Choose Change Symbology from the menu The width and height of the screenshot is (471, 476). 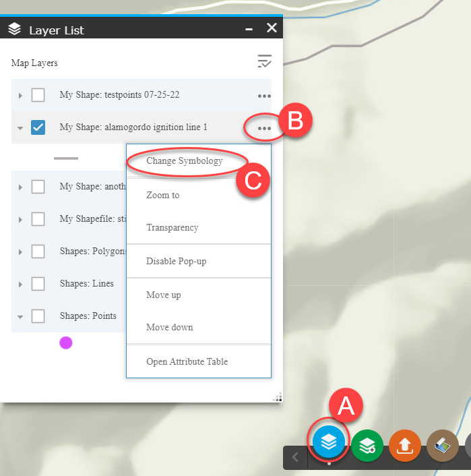pos(185,161)
